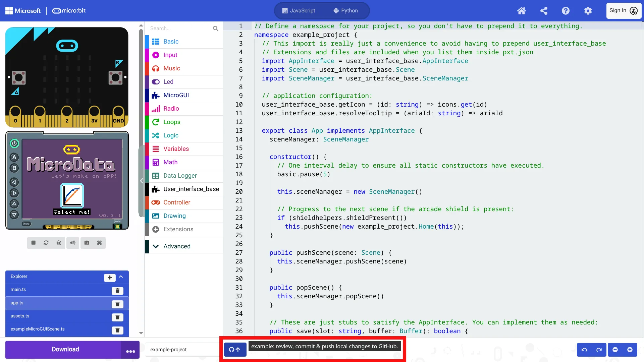Viewport: 644px width, 362px height.
Task: Collapse the Explorer panel
Action: (121, 277)
